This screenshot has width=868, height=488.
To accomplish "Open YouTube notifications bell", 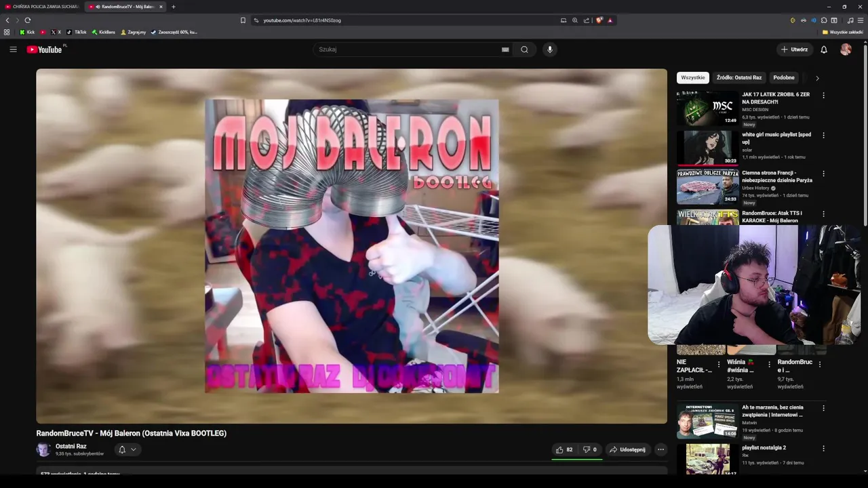I will [x=824, y=49].
